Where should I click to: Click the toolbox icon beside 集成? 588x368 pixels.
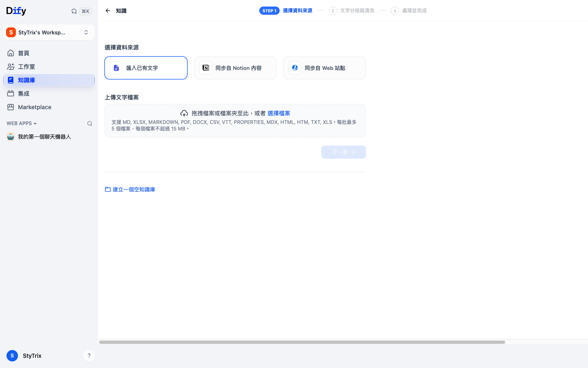pos(11,94)
